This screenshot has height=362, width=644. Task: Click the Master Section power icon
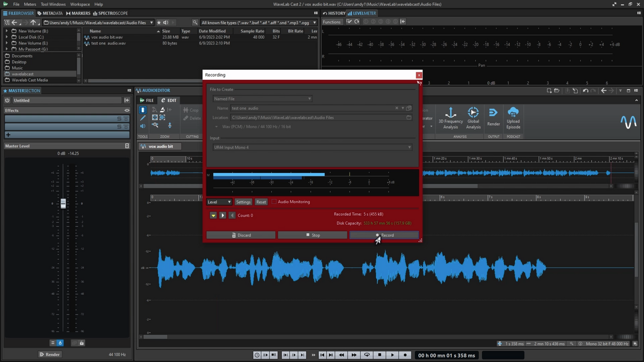coord(7,100)
